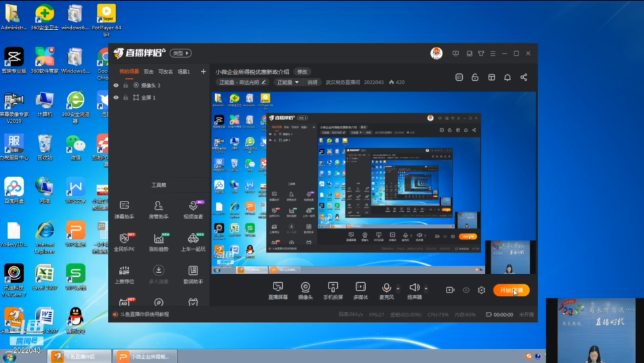Click the unlock icon in the header

pyautogui.click(x=475, y=77)
